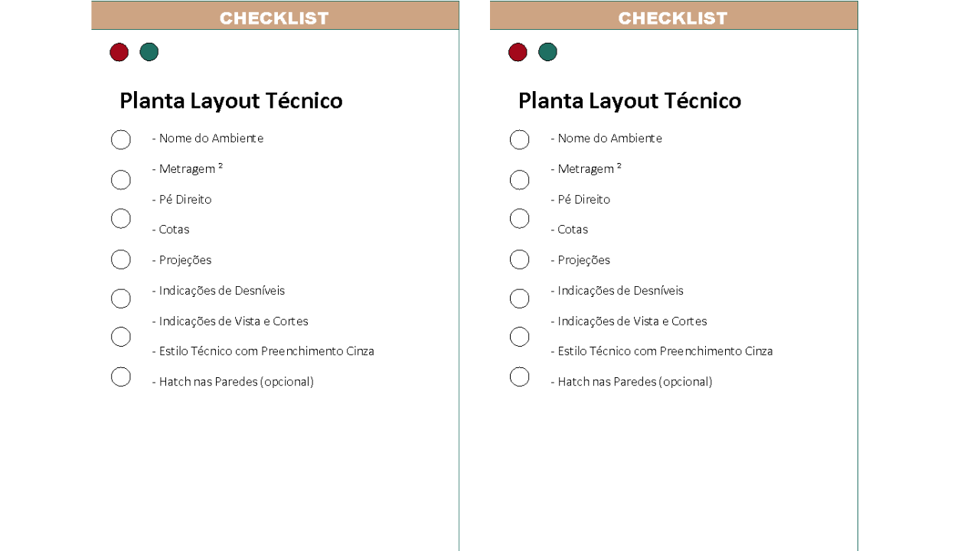Viewport: 980px width, 551px height.
Task: Select the green circle in the right checklist
Action: [547, 52]
